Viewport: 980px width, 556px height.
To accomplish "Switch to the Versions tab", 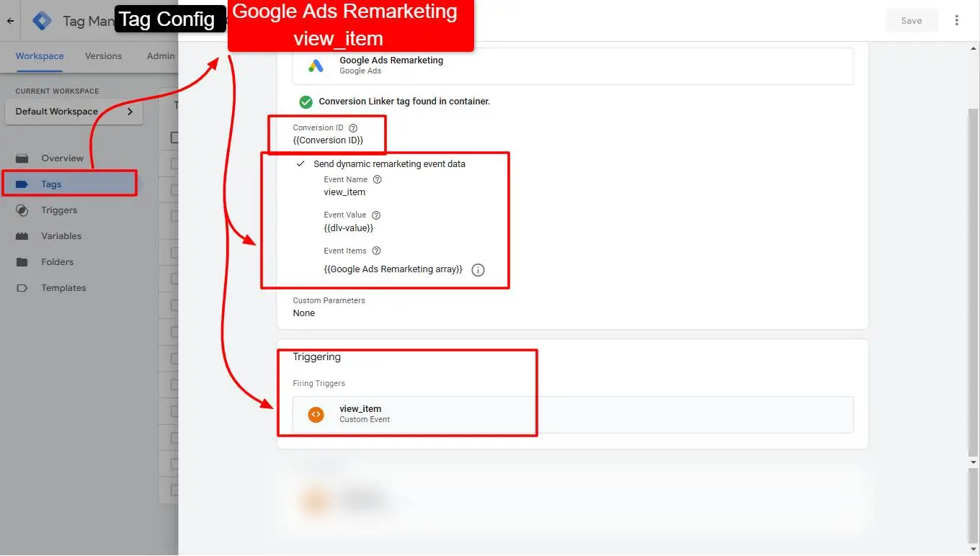I will [103, 56].
